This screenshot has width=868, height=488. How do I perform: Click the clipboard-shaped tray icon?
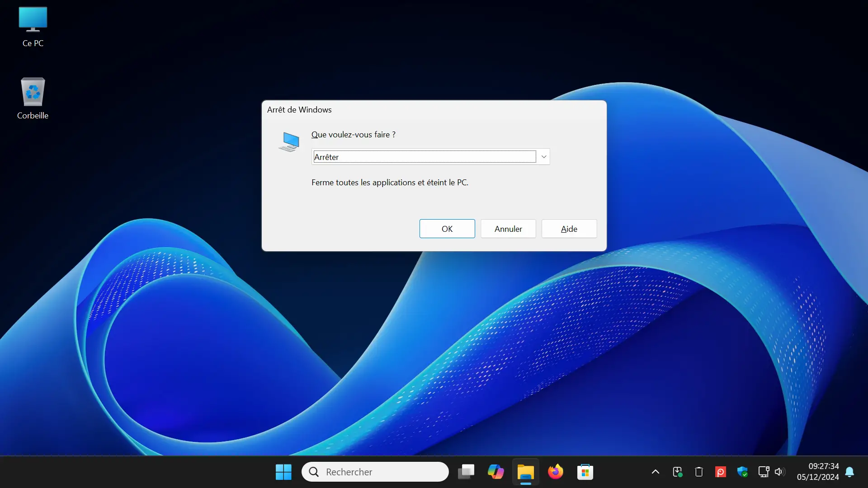coord(699,472)
